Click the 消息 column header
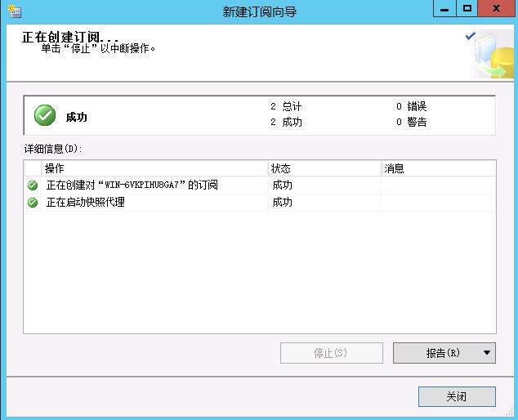 click(x=438, y=168)
